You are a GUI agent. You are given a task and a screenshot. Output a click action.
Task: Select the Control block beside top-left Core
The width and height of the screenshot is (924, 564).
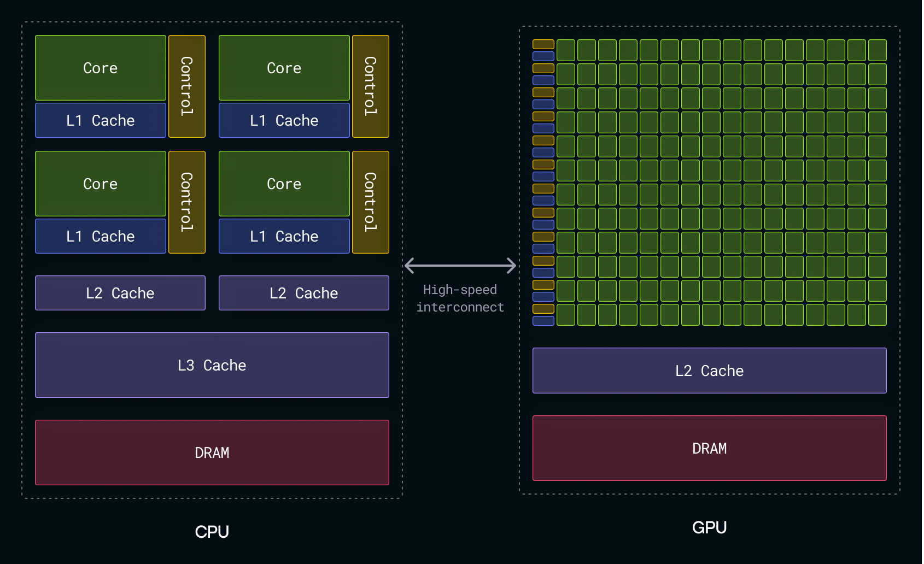(x=187, y=86)
